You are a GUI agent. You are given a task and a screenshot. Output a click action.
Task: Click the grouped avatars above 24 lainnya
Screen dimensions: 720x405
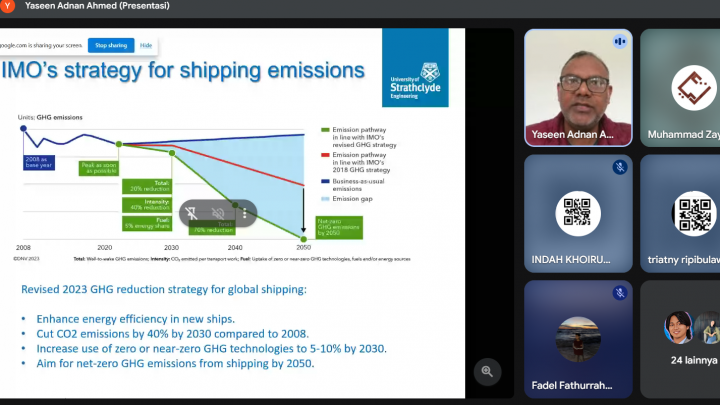(x=692, y=328)
